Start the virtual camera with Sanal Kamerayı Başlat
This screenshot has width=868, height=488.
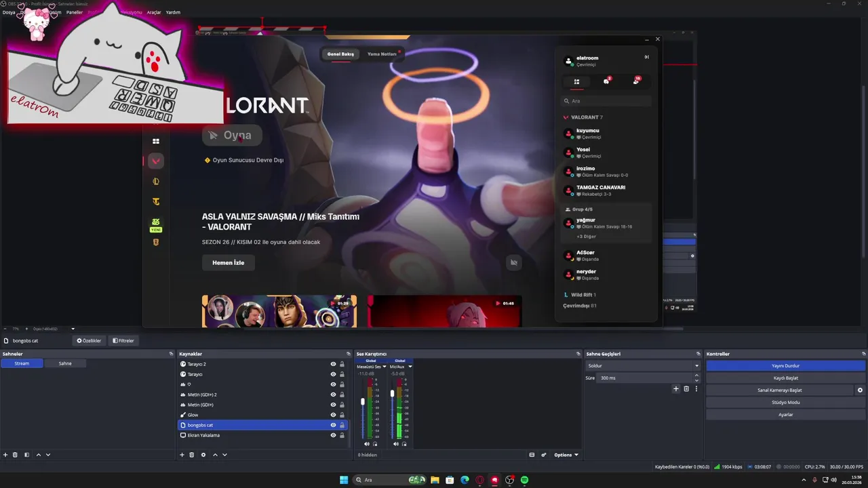coord(779,390)
